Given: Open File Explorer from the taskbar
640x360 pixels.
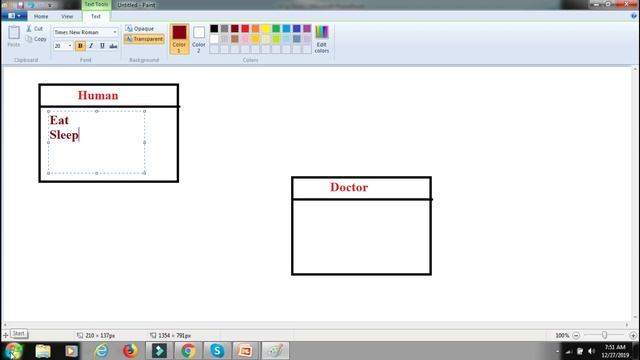Looking at the screenshot, I should pos(42,351).
